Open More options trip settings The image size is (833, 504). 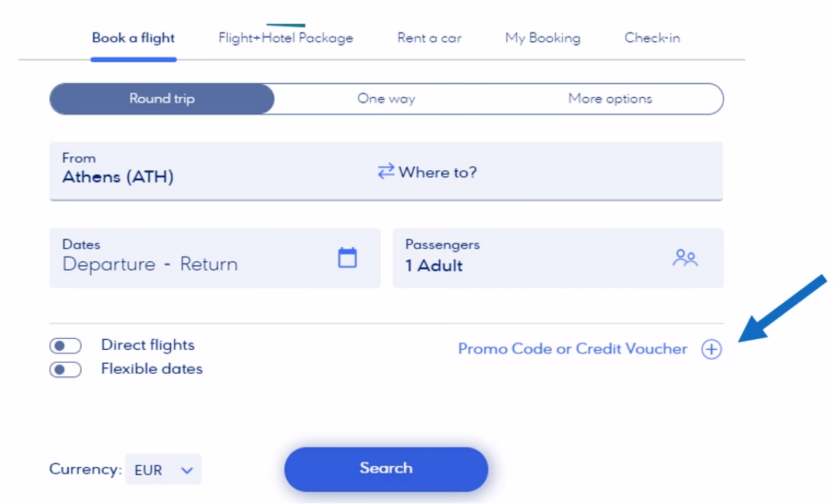pos(609,98)
